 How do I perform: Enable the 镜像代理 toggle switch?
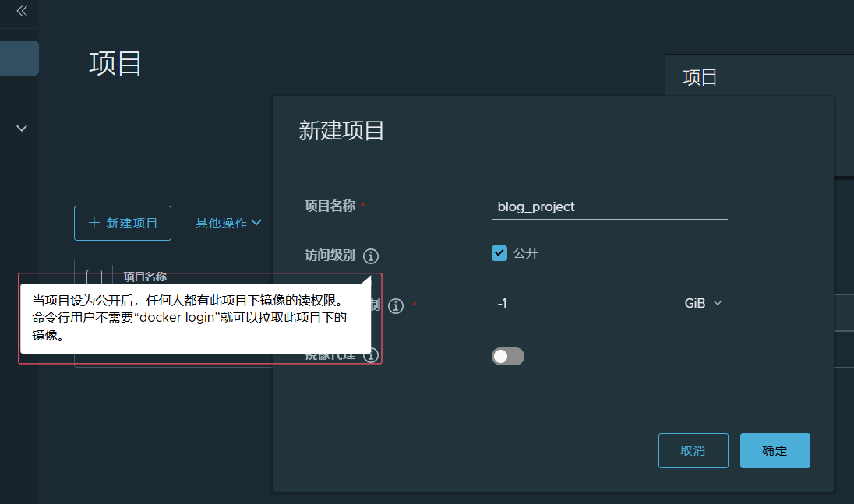click(x=508, y=356)
